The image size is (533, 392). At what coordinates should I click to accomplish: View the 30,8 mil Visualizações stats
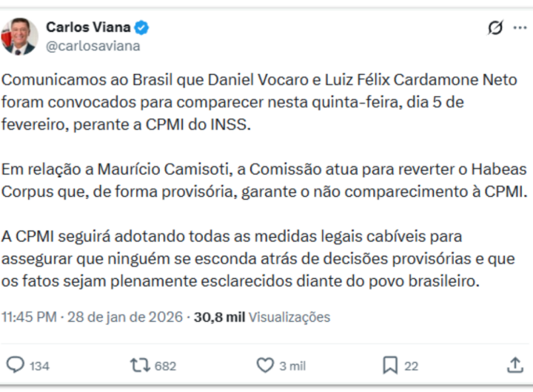[262, 317]
